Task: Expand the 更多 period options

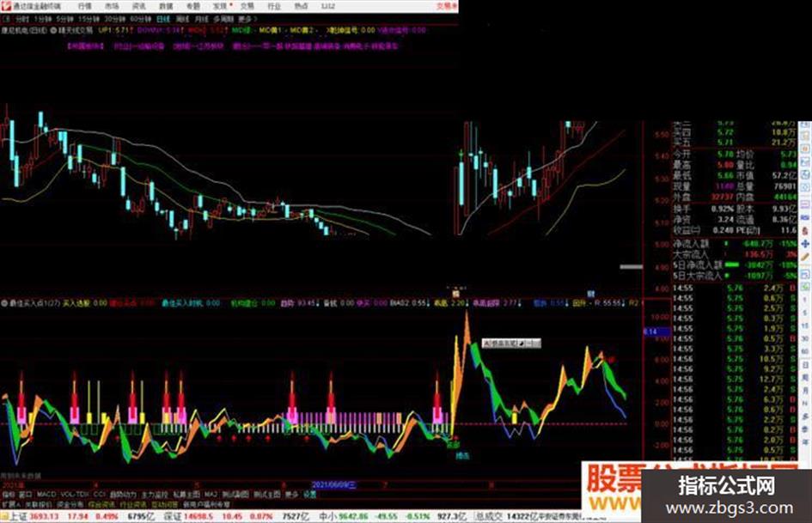Action: coord(247,19)
